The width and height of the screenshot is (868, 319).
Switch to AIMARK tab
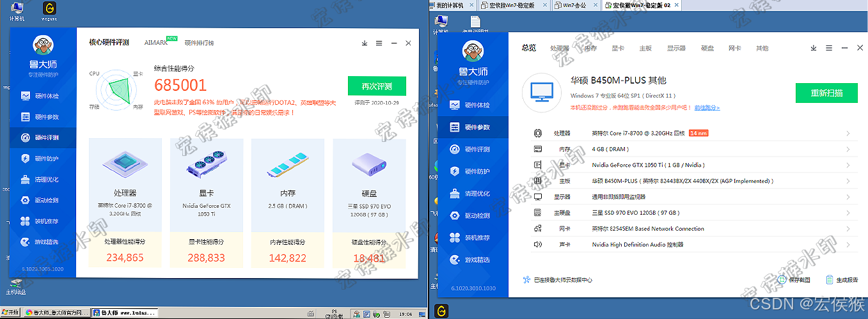[155, 43]
